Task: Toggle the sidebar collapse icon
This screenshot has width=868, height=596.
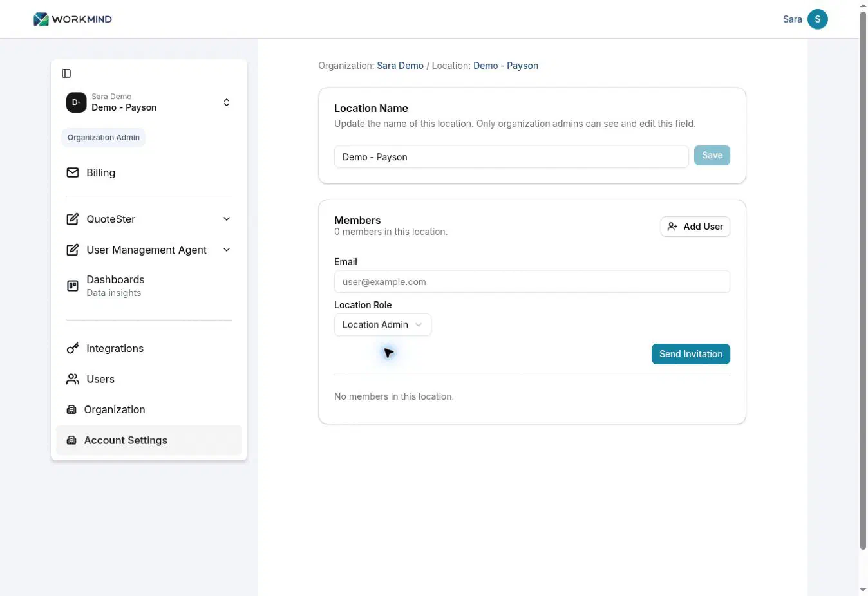Action: 66,73
